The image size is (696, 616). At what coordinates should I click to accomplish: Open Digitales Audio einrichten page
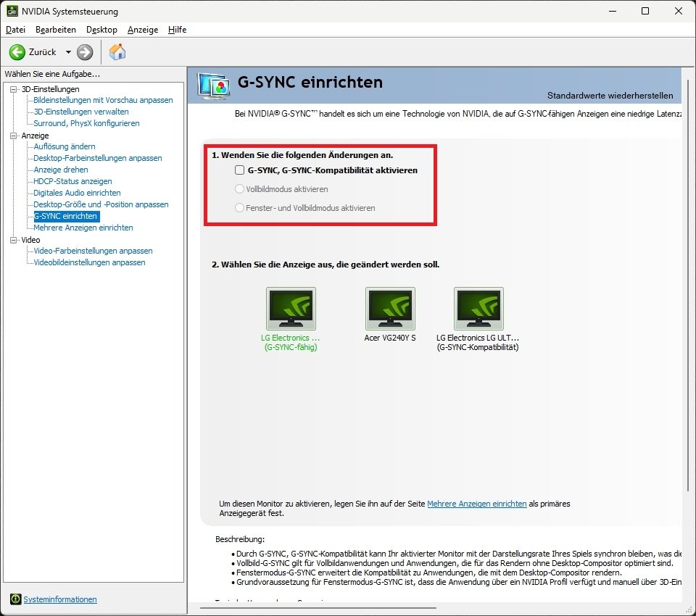coord(78,193)
